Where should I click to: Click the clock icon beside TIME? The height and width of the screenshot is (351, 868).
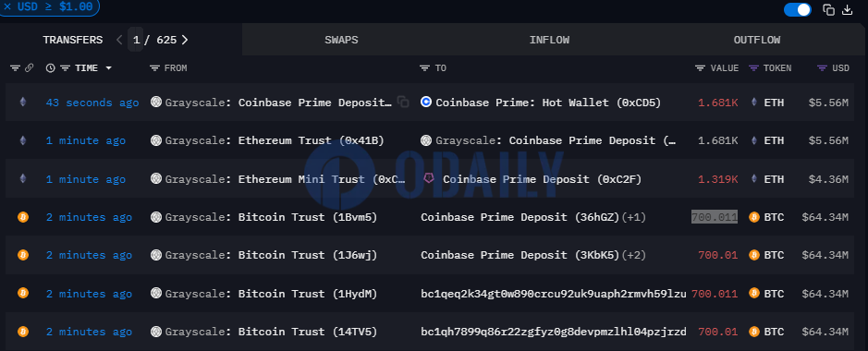pos(50,68)
